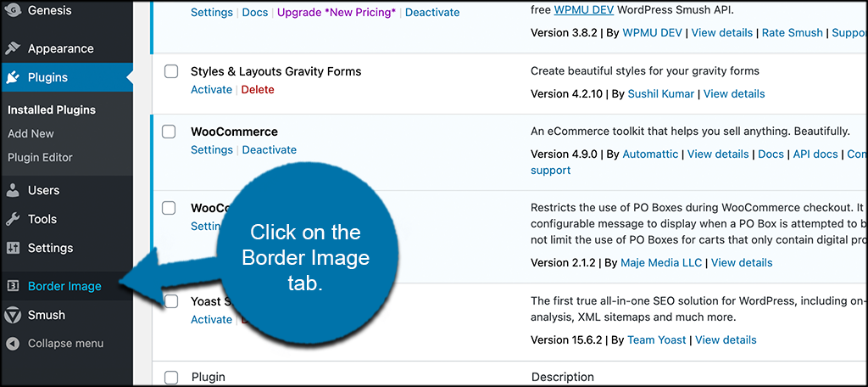
Task: Click the Appearance paintbrush icon
Action: pos(12,48)
